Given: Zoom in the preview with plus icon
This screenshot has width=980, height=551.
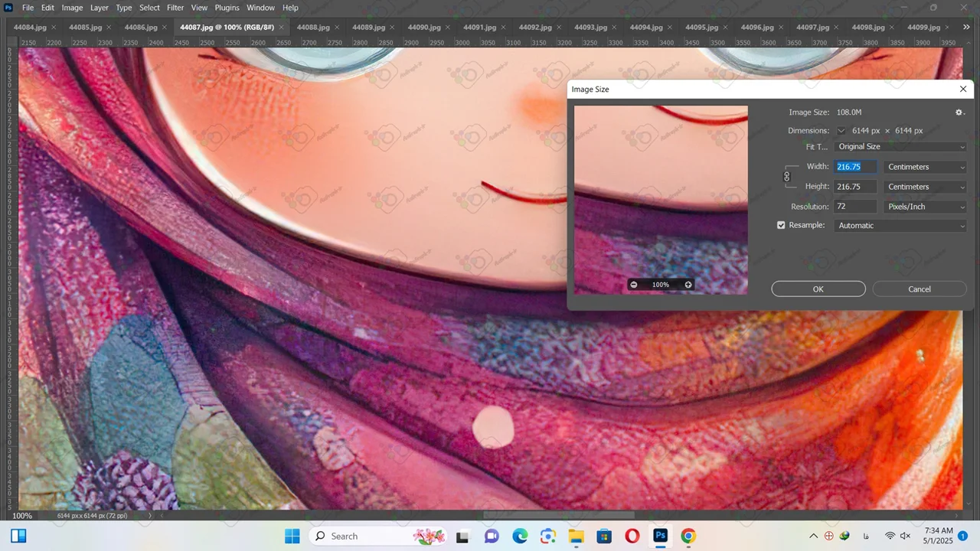Looking at the screenshot, I should point(688,285).
